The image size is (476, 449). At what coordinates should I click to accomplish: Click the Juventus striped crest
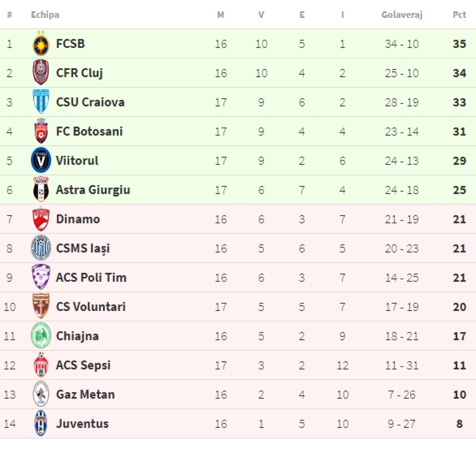41,424
